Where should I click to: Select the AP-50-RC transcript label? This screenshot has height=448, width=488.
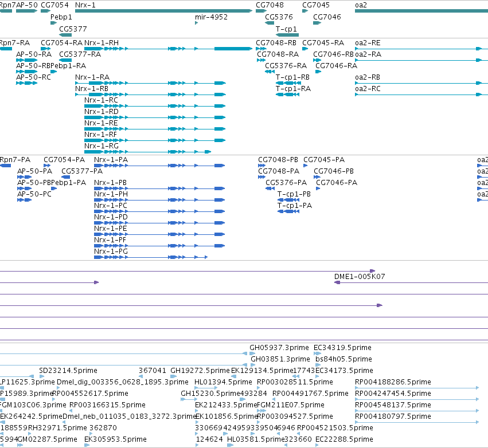pos(33,77)
